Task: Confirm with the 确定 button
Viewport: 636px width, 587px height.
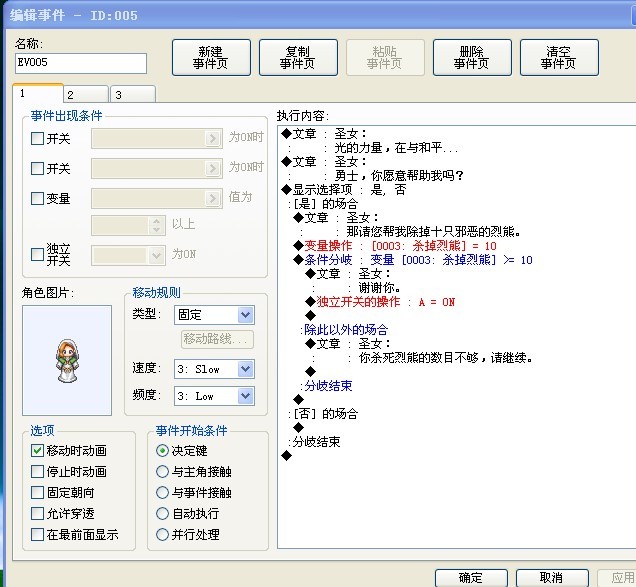Action: [x=471, y=577]
